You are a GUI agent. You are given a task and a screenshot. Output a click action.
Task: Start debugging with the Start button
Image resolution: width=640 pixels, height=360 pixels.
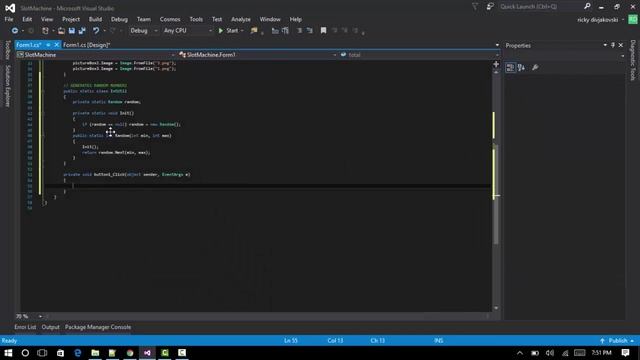tap(228, 31)
